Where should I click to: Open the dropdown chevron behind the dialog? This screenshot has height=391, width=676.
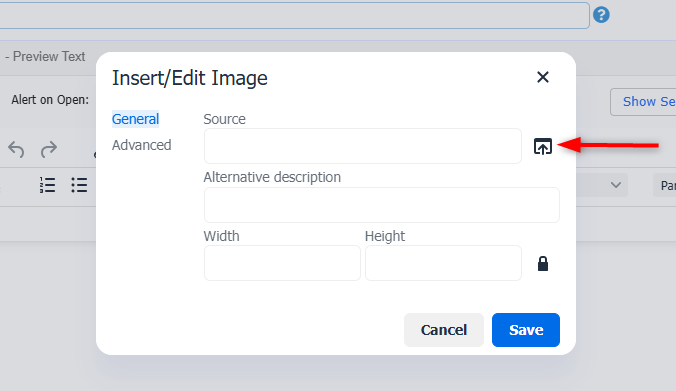click(x=616, y=185)
